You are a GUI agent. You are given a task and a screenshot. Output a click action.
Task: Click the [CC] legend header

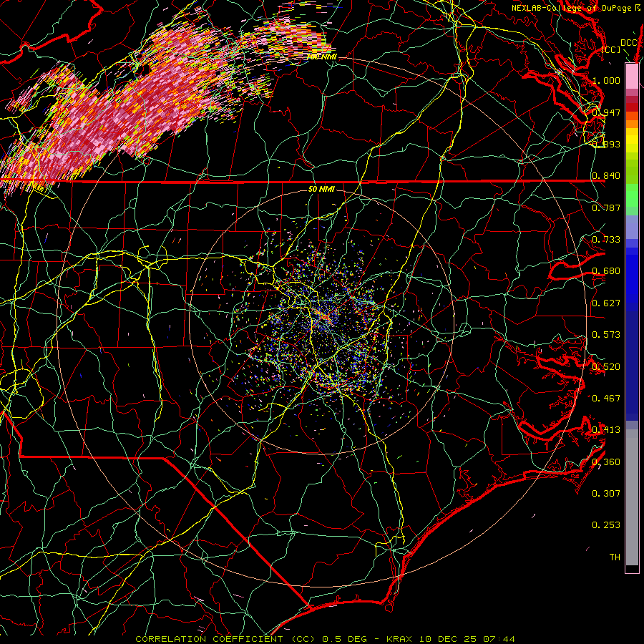[611, 49]
